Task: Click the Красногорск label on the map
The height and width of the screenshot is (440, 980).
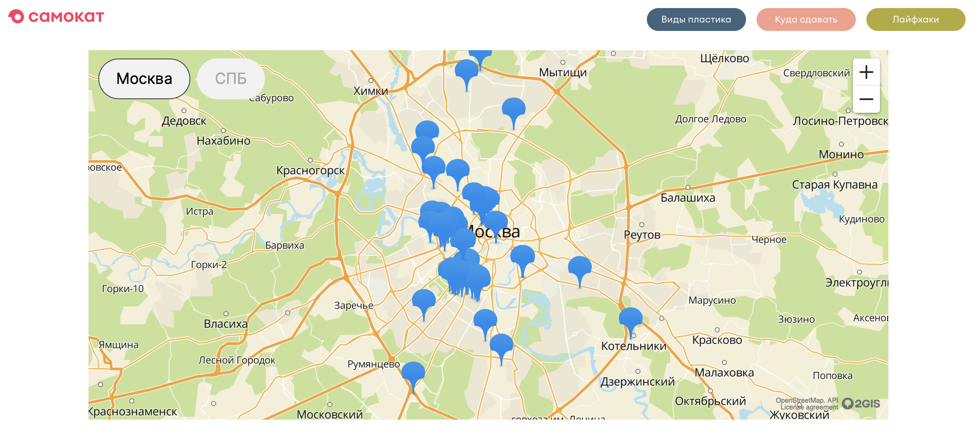Action: 310,170
